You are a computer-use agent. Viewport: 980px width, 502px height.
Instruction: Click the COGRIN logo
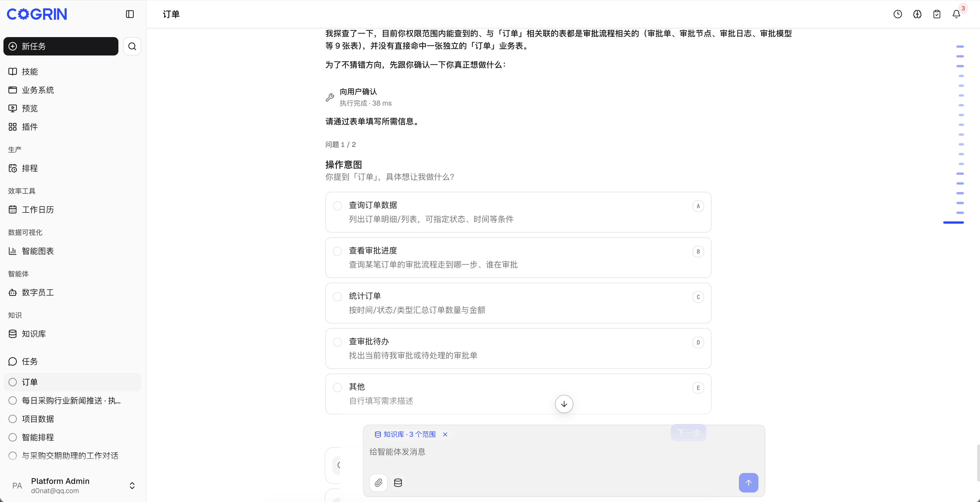click(37, 14)
